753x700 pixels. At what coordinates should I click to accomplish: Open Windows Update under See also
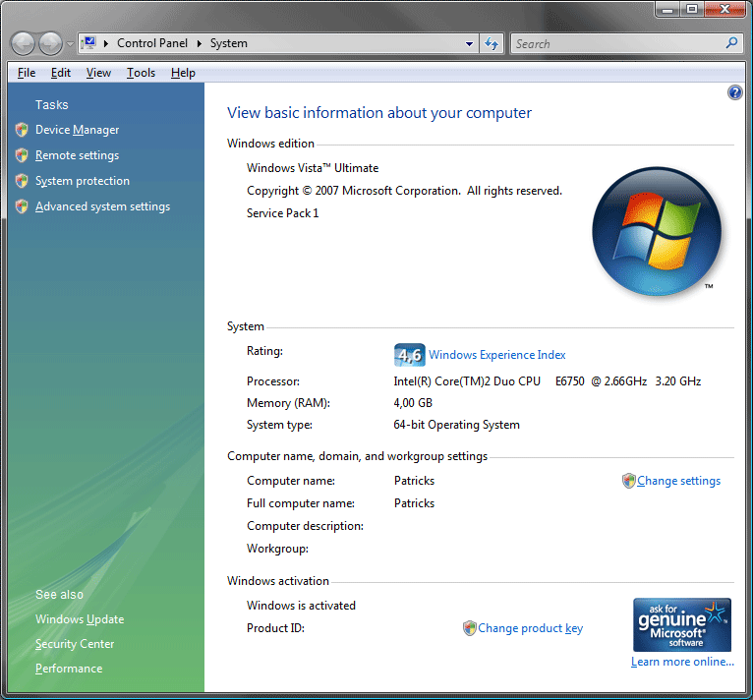[x=80, y=619]
